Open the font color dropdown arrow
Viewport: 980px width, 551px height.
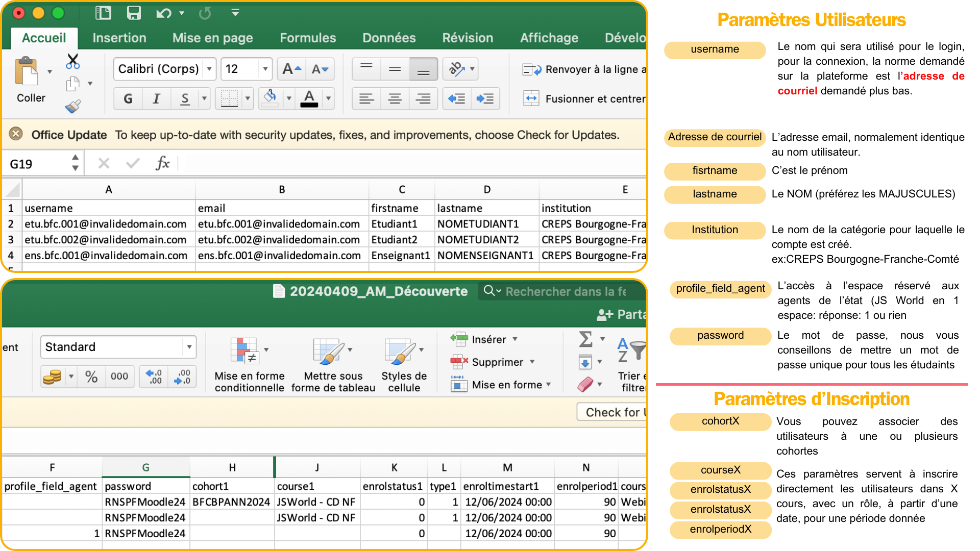(x=329, y=98)
